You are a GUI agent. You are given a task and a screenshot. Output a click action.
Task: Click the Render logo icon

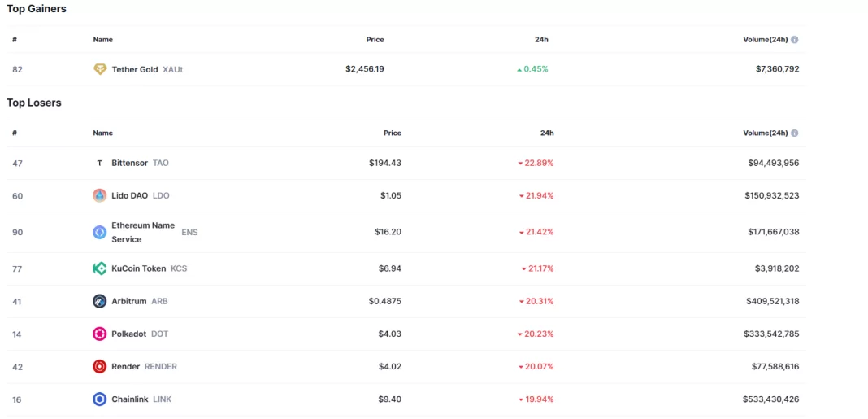100,367
